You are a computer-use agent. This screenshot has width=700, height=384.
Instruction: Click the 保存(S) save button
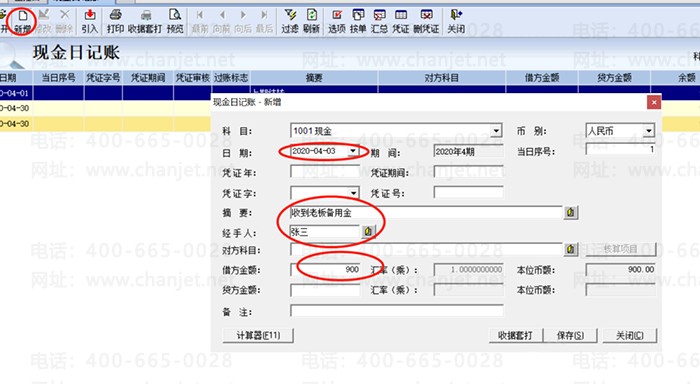tap(570, 335)
